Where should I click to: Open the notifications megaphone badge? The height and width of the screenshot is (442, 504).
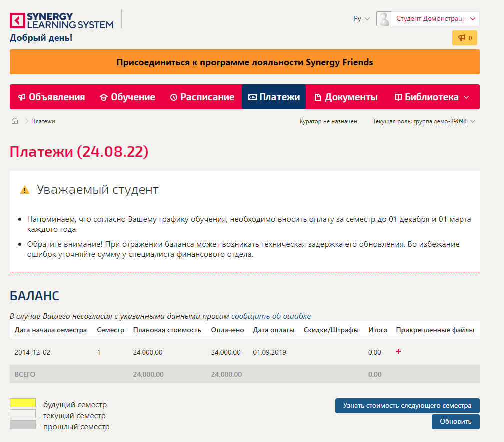point(465,38)
